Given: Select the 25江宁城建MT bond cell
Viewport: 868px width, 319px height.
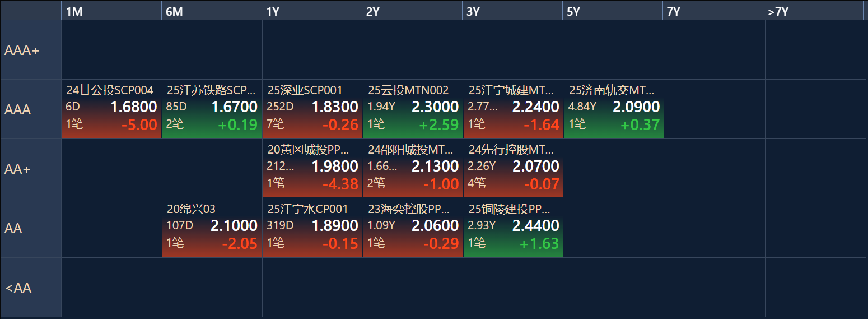Looking at the screenshot, I should click(x=514, y=109).
